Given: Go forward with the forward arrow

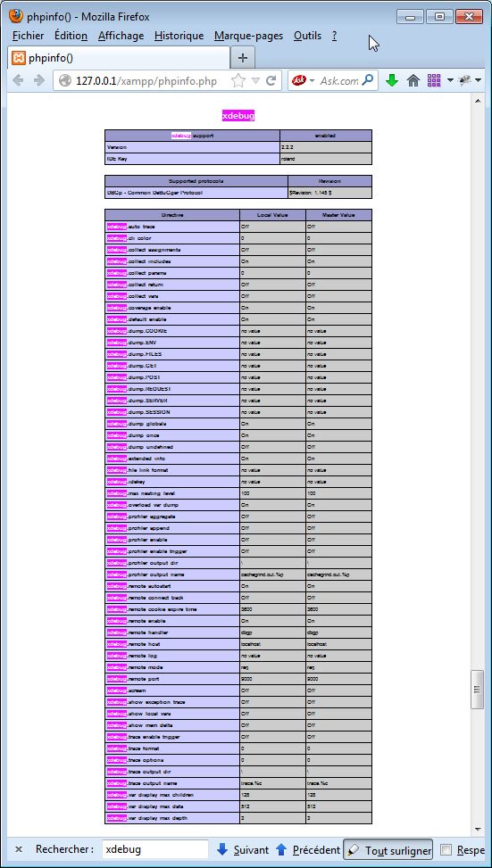Looking at the screenshot, I should pos(38,81).
